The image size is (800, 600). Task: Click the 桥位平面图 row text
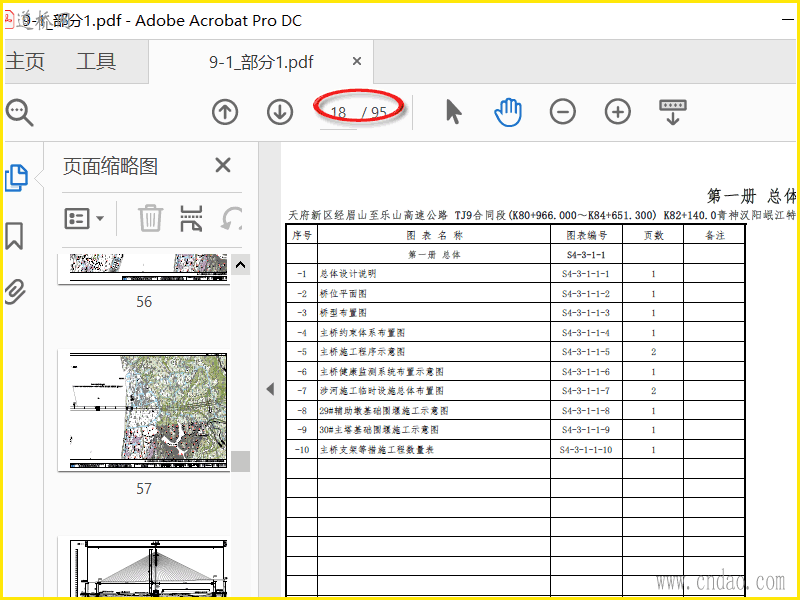pyautogui.click(x=343, y=294)
